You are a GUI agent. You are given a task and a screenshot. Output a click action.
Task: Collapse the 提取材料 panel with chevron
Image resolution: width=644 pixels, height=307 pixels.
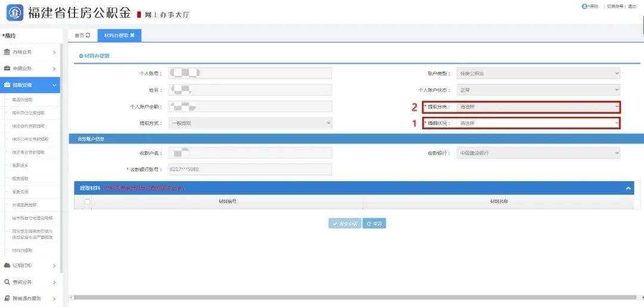[x=628, y=188]
